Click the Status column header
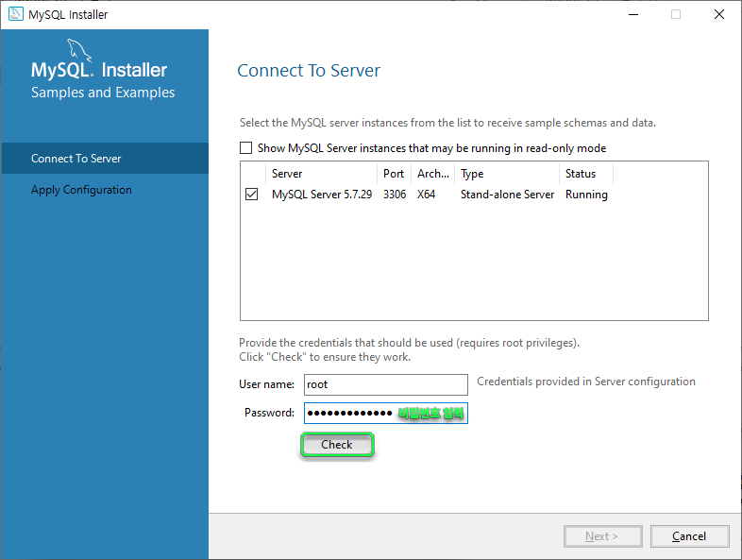This screenshot has width=742, height=560. click(586, 174)
